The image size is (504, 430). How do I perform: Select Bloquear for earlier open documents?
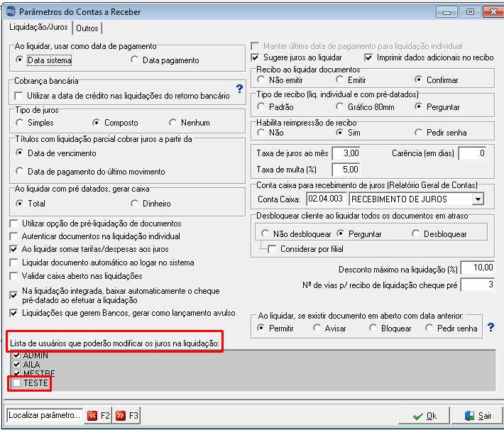[x=373, y=328]
